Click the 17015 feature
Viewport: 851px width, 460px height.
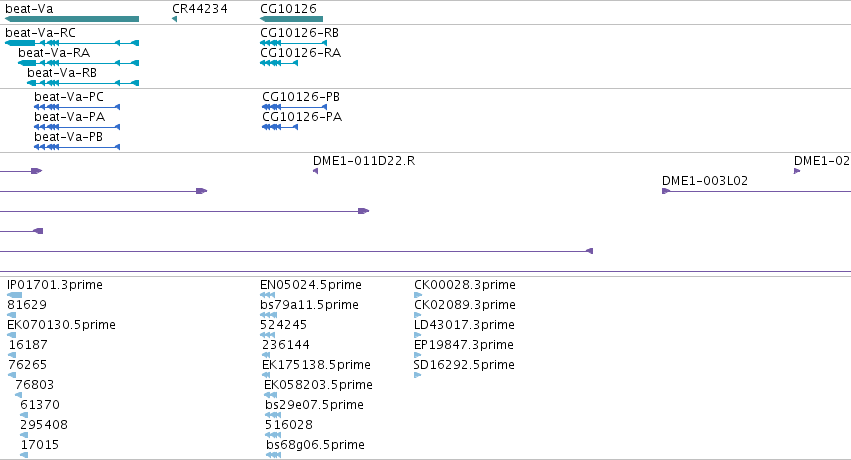(x=24, y=455)
